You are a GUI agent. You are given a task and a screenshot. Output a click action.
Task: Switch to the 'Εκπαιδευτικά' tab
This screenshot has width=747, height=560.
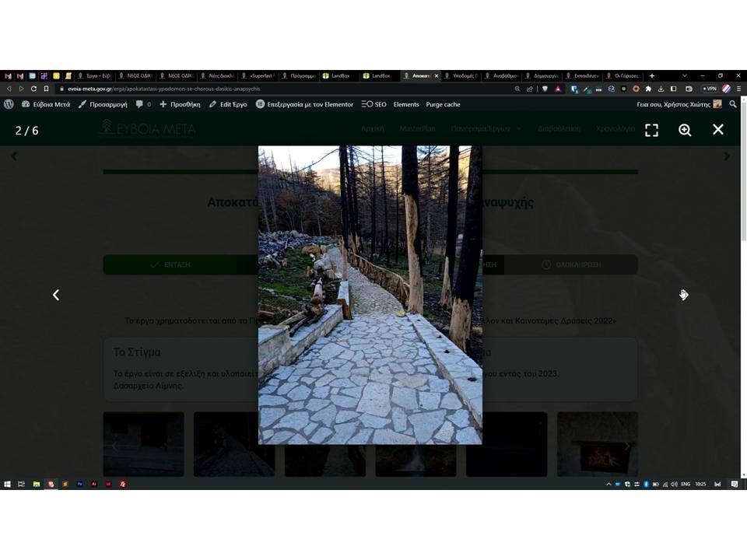(x=582, y=75)
